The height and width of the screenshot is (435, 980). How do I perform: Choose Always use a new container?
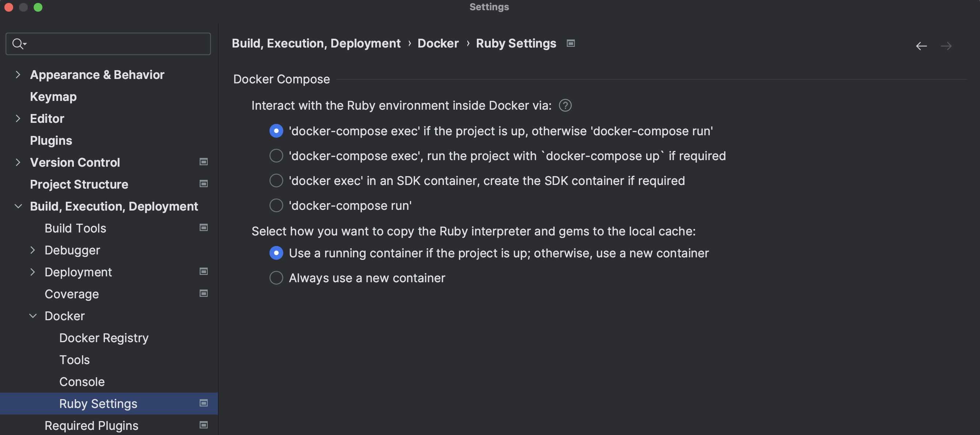point(276,278)
